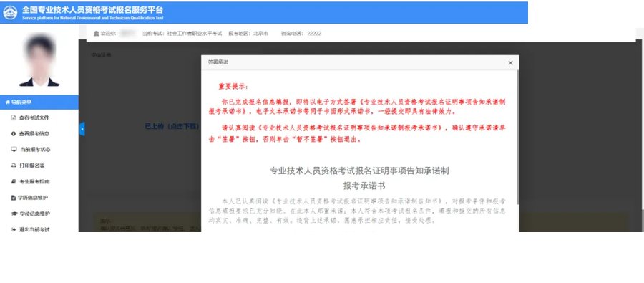Click the dialog's vertical scrollbar
This screenshot has height=283, width=644.
click(517, 138)
